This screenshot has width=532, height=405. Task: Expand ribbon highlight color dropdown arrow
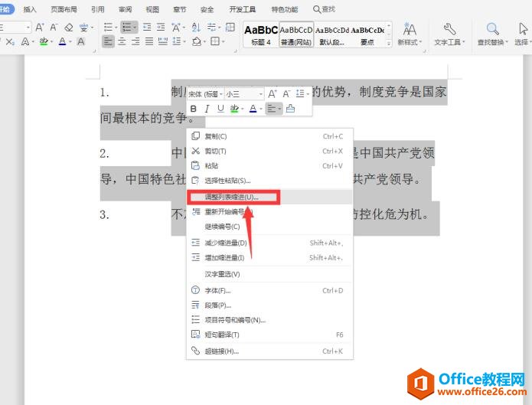51,42
